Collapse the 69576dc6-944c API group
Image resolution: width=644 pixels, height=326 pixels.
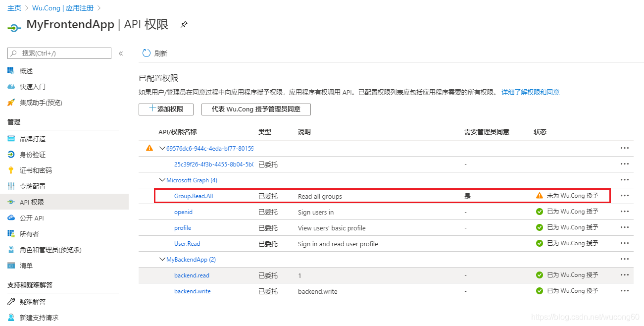(162, 148)
